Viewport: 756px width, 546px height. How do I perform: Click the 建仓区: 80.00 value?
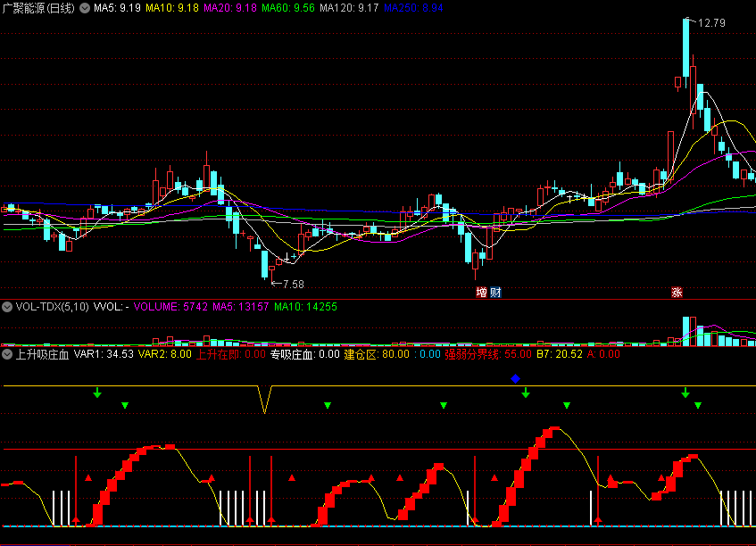tap(377, 354)
